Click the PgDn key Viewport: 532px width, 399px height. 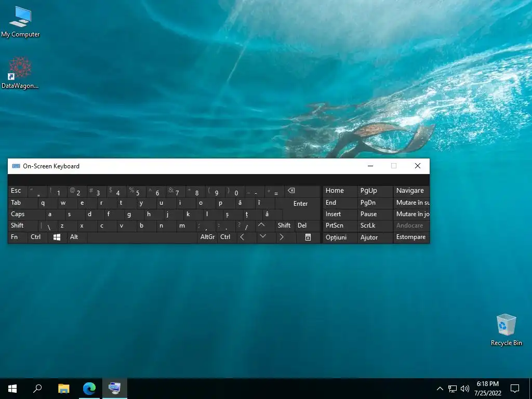(375, 203)
